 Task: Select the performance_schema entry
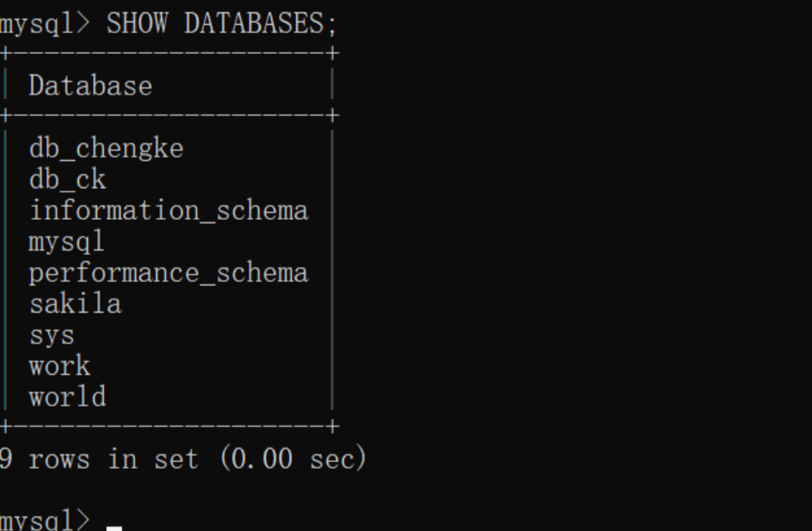[169, 273]
